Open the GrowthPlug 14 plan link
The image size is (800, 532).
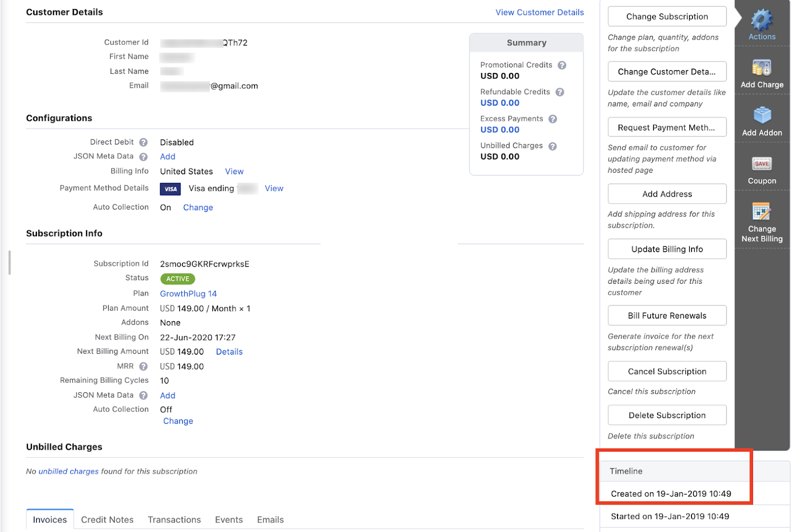188,294
